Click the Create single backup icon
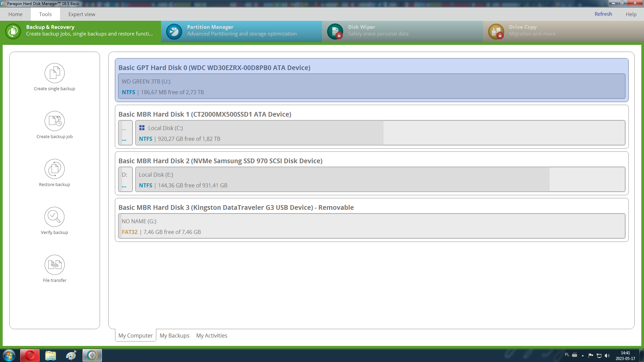Viewport: 644px width, 362px height. [x=55, y=73]
